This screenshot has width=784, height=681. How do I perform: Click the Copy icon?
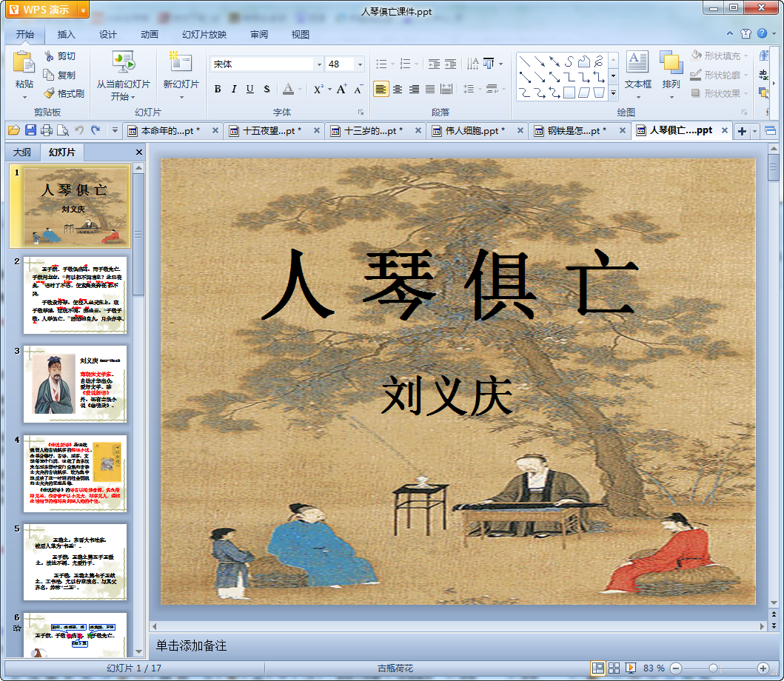click(x=49, y=75)
